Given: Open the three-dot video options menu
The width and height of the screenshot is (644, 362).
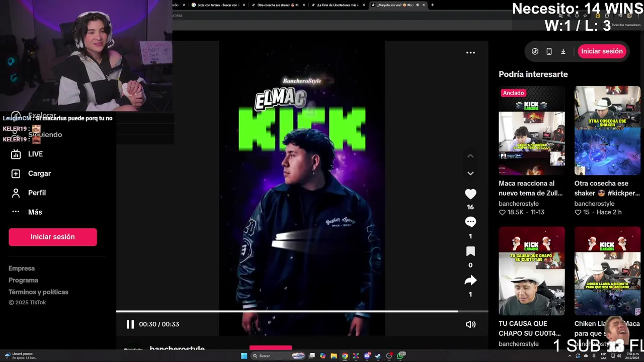Looking at the screenshot, I should (x=470, y=52).
